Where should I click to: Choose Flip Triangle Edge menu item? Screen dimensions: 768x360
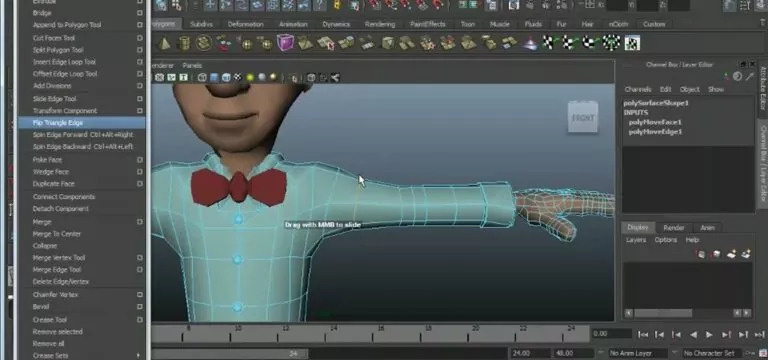[82, 123]
